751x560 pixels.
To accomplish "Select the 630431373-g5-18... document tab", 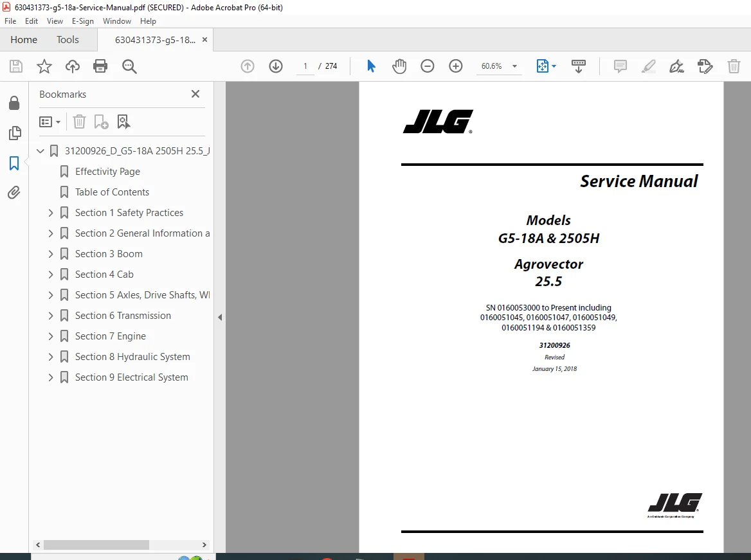I will (x=155, y=40).
